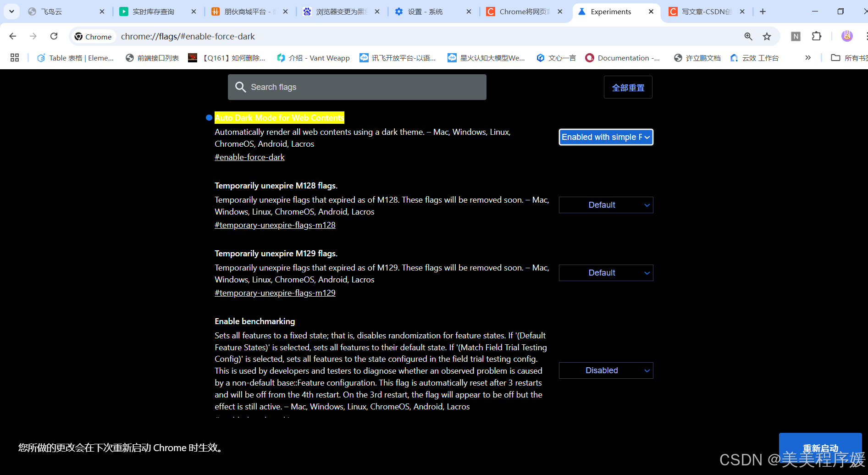Follow the #enable-force-dark link
Image resolution: width=868 pixels, height=475 pixels.
pyautogui.click(x=249, y=157)
